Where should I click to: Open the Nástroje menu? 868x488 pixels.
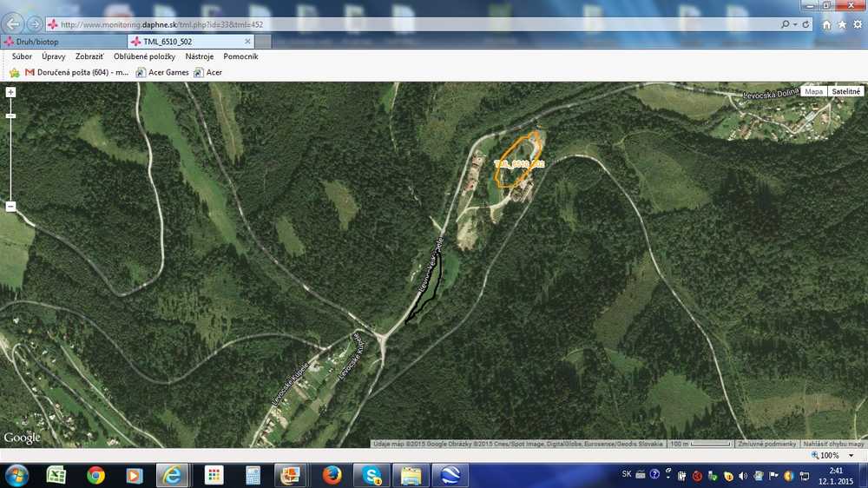coord(200,56)
